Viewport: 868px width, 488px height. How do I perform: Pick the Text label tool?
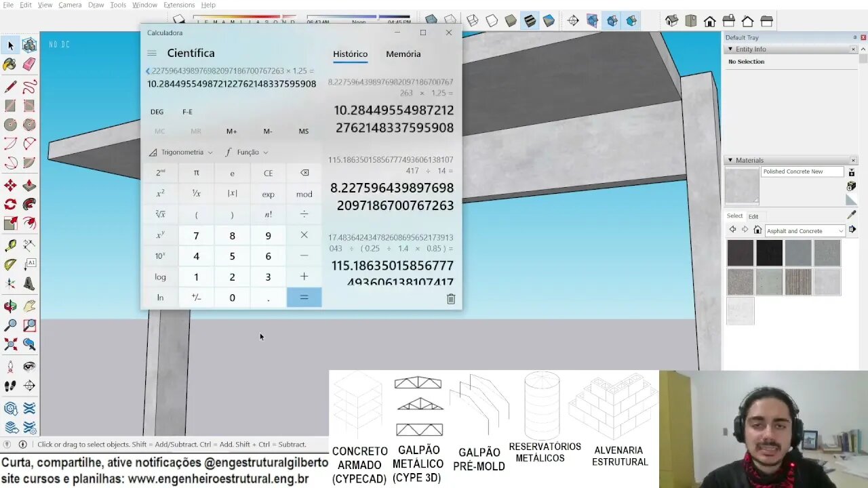pos(29,264)
